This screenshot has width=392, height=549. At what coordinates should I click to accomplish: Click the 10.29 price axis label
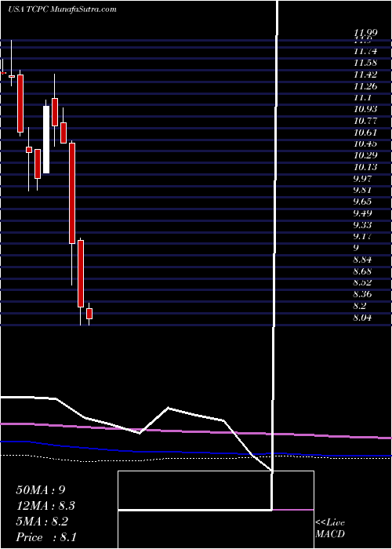tap(365, 155)
